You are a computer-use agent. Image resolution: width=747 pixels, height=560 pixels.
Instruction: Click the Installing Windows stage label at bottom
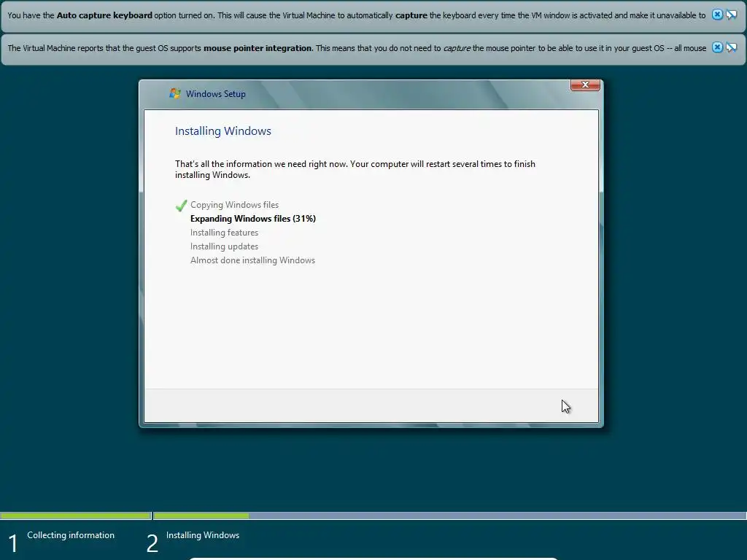point(203,535)
